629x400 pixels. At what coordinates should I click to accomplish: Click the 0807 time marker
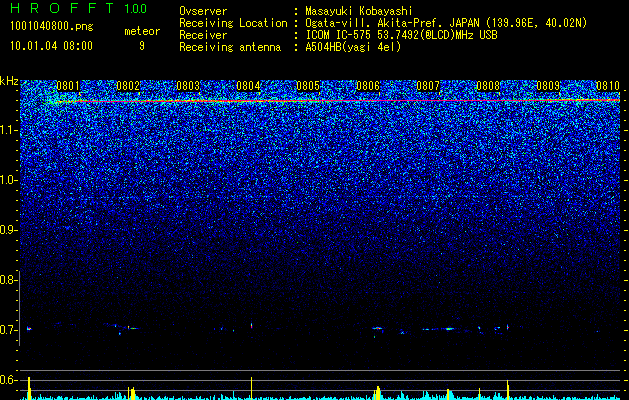(x=428, y=86)
